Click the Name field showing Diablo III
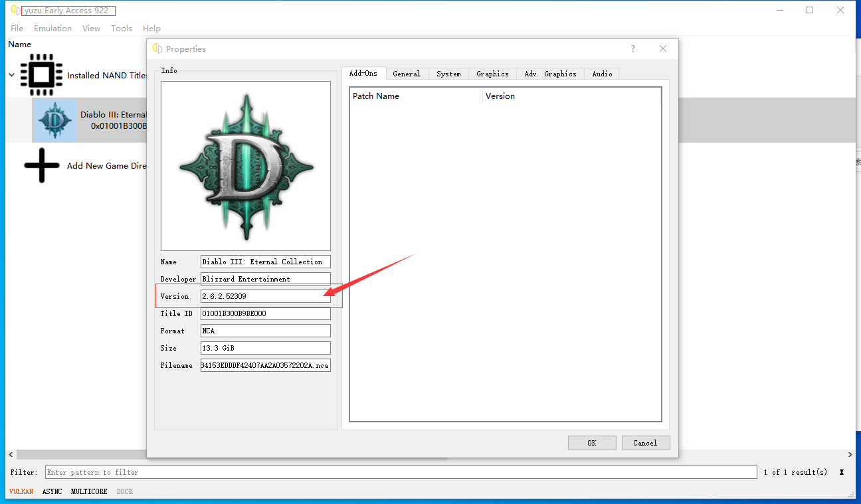This screenshot has height=504, width=861. coord(265,262)
